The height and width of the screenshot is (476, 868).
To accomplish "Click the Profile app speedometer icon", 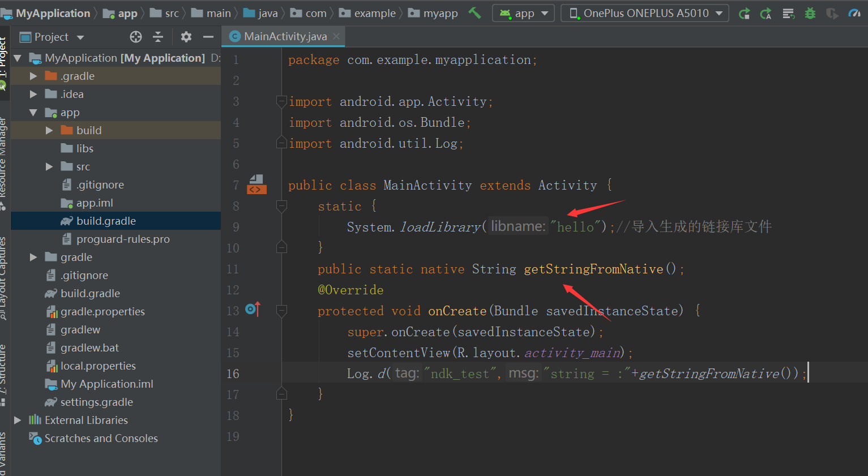I will click(x=854, y=13).
